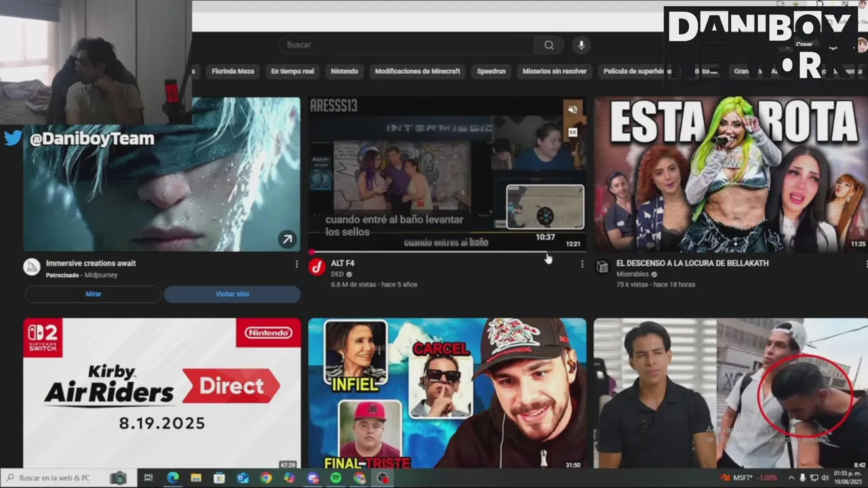
Task: Open ALT F4 video title
Action: tap(342, 263)
